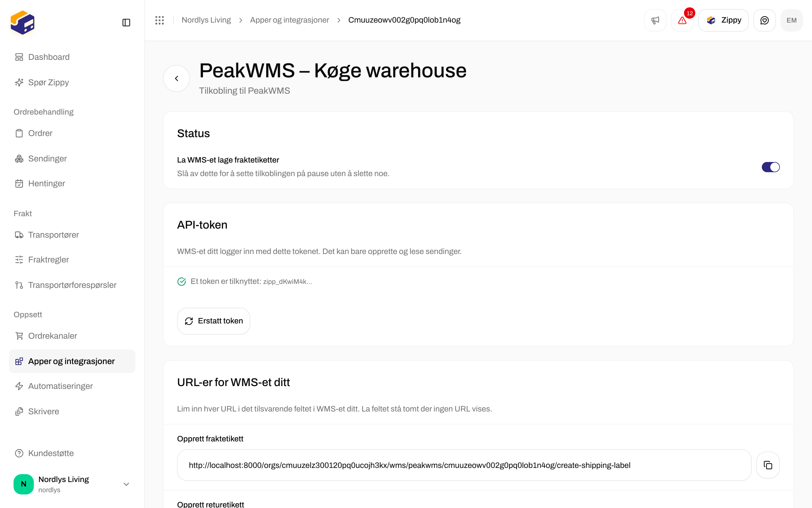Toggle La WMS-et lage fraktetiketter switch
The height and width of the screenshot is (508, 812).
click(x=770, y=167)
